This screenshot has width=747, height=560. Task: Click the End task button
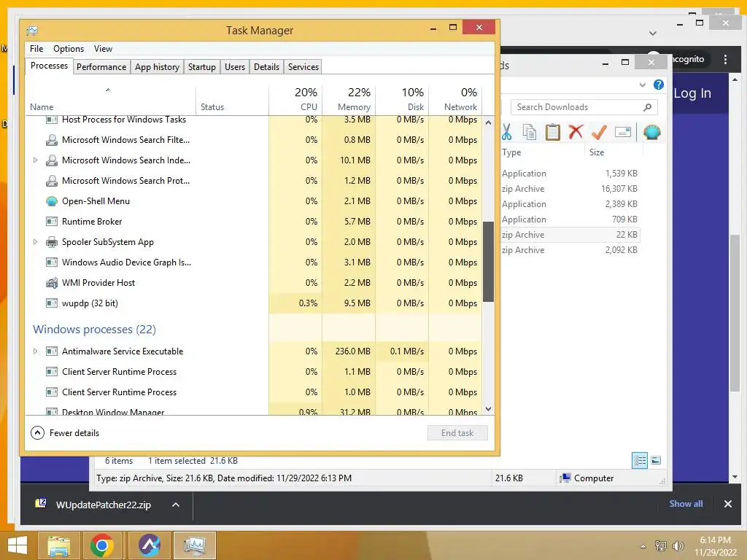[x=457, y=433]
